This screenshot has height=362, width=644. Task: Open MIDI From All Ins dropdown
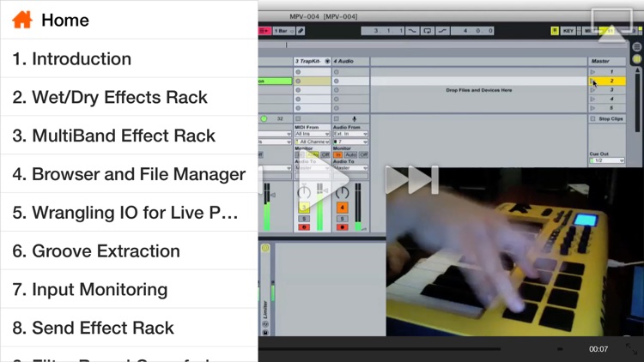pos(313,134)
